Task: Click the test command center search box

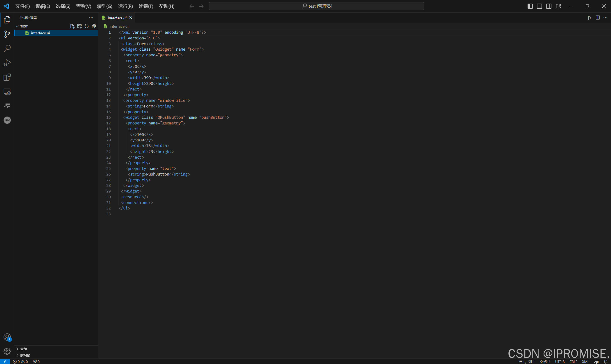Action: click(316, 6)
